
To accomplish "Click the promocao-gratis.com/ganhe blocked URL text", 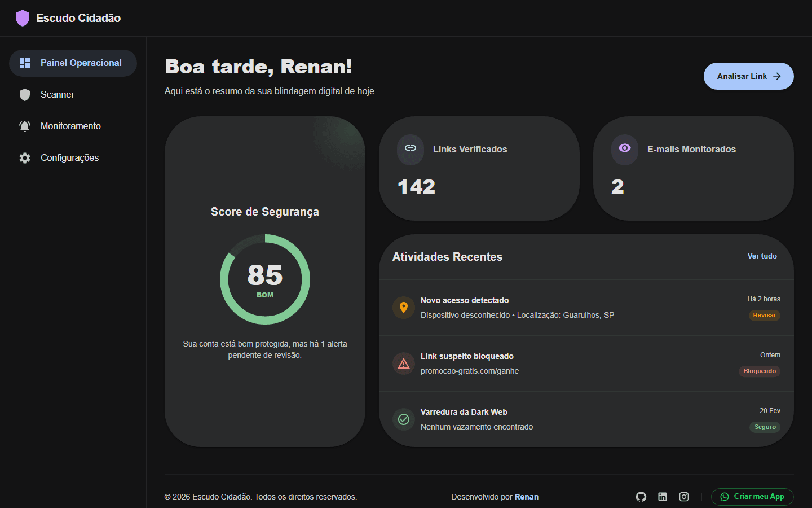I will point(470,371).
